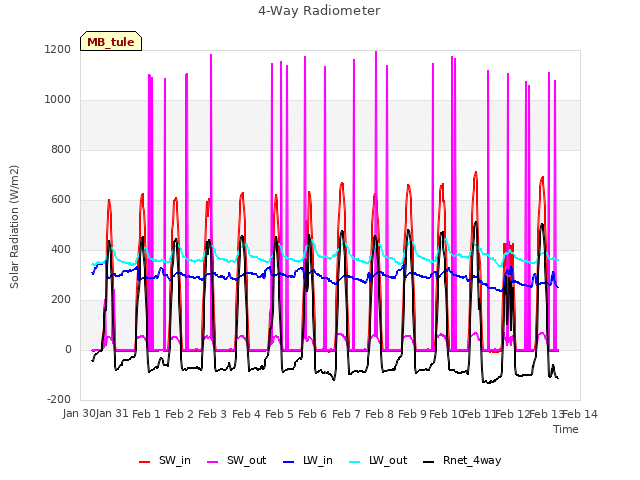
Task: Click the Feb 14 x-axis label
Action: point(580,414)
